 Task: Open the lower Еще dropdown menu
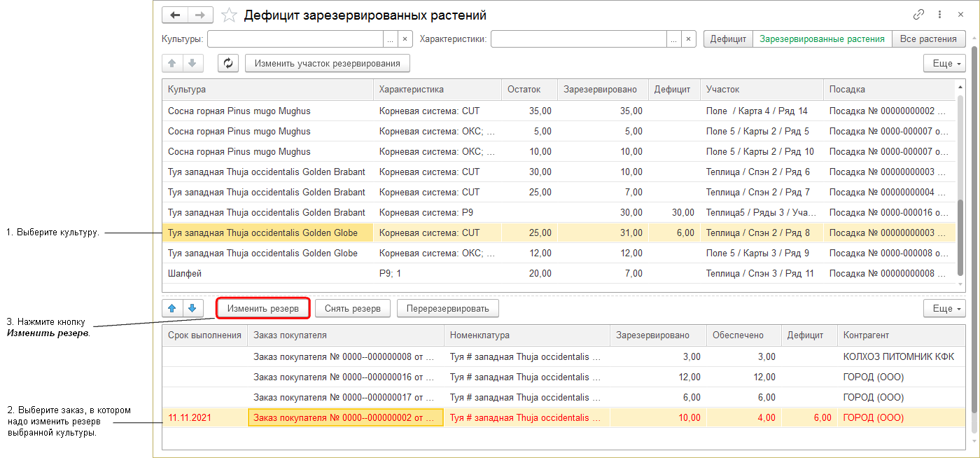pos(944,308)
